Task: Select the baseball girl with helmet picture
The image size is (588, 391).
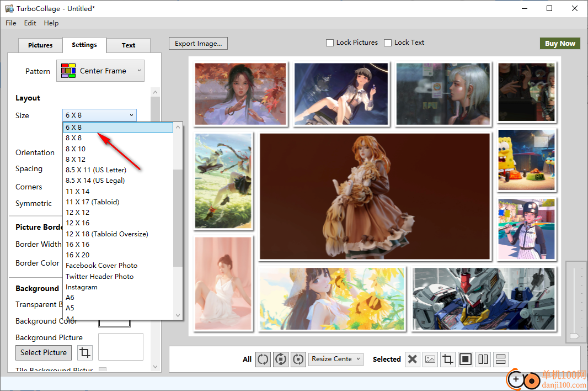Action: point(527,229)
